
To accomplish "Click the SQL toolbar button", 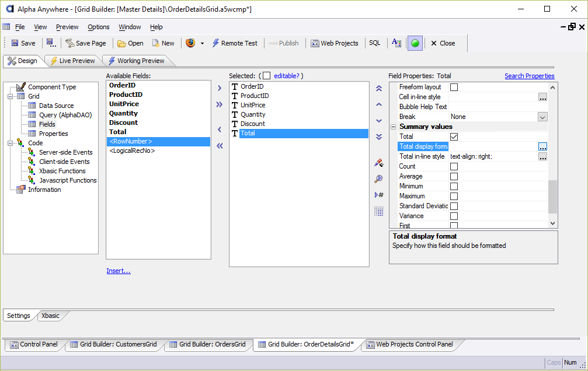I will pos(375,43).
